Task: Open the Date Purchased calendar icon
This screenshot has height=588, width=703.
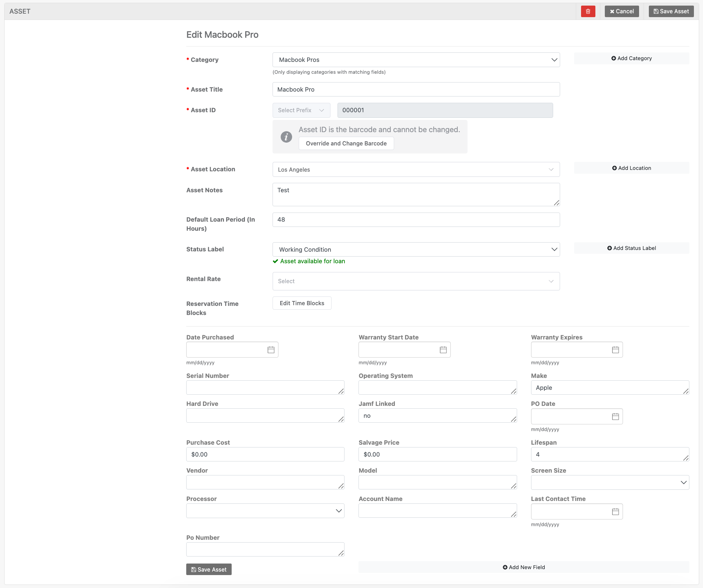Action: pyautogui.click(x=271, y=350)
